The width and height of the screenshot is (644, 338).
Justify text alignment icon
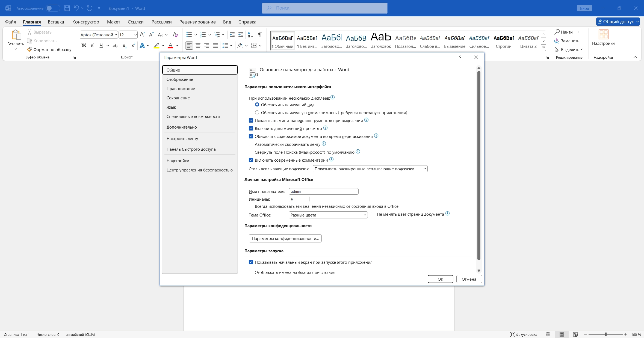click(215, 46)
